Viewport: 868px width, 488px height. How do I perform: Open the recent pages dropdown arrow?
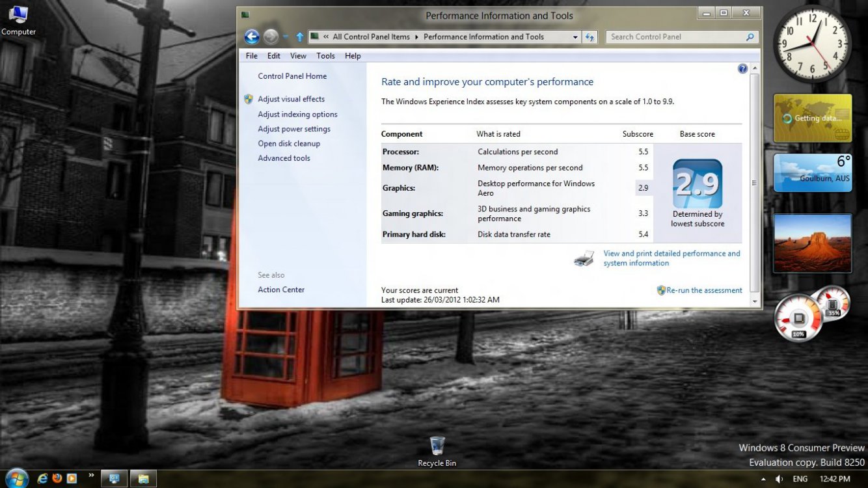tap(286, 37)
